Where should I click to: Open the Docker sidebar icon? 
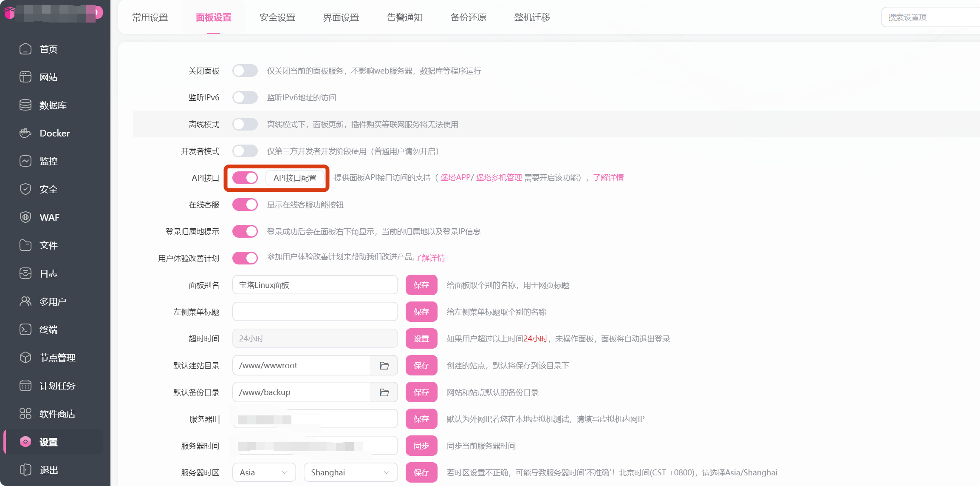25,133
